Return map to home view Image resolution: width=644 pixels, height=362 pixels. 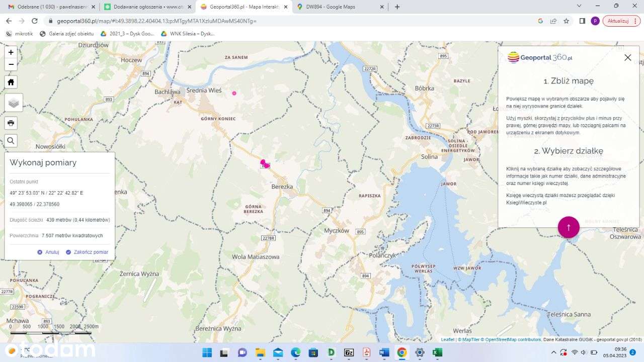[11, 82]
